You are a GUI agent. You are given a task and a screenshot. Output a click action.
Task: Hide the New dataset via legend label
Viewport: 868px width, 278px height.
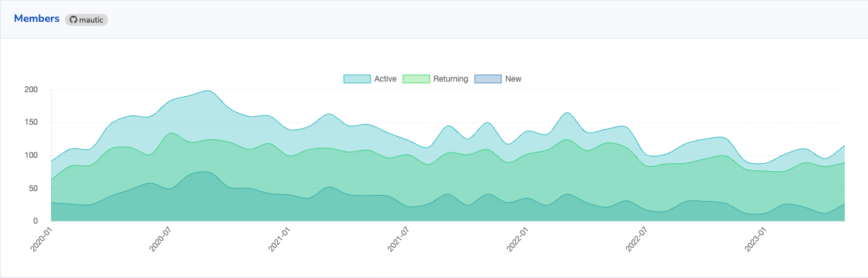(513, 79)
